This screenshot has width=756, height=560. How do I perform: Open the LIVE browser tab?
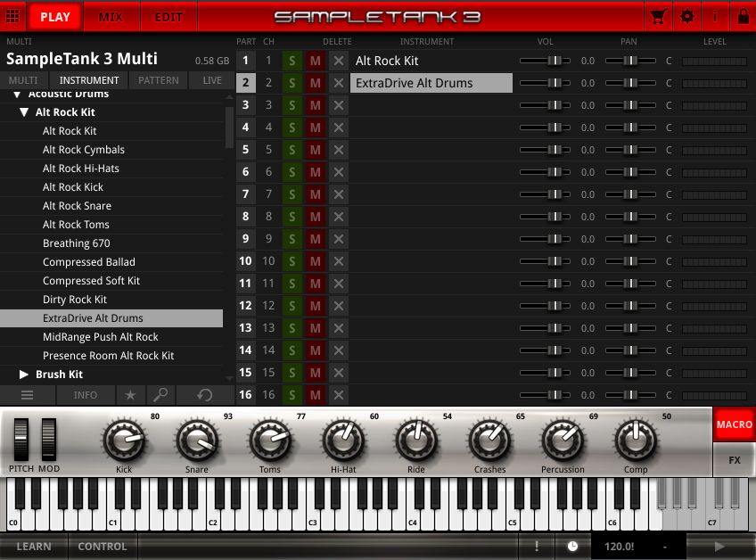[x=211, y=80]
